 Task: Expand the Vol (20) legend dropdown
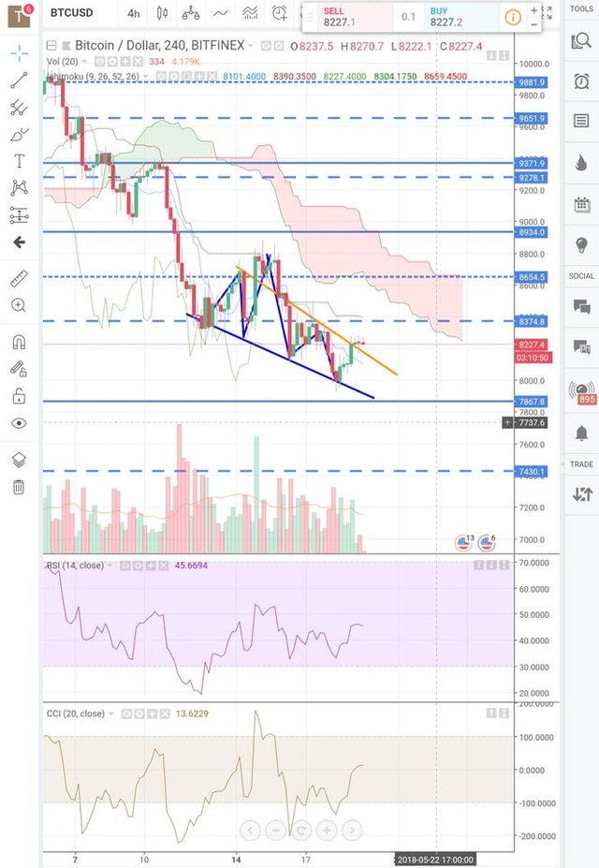[x=84, y=62]
